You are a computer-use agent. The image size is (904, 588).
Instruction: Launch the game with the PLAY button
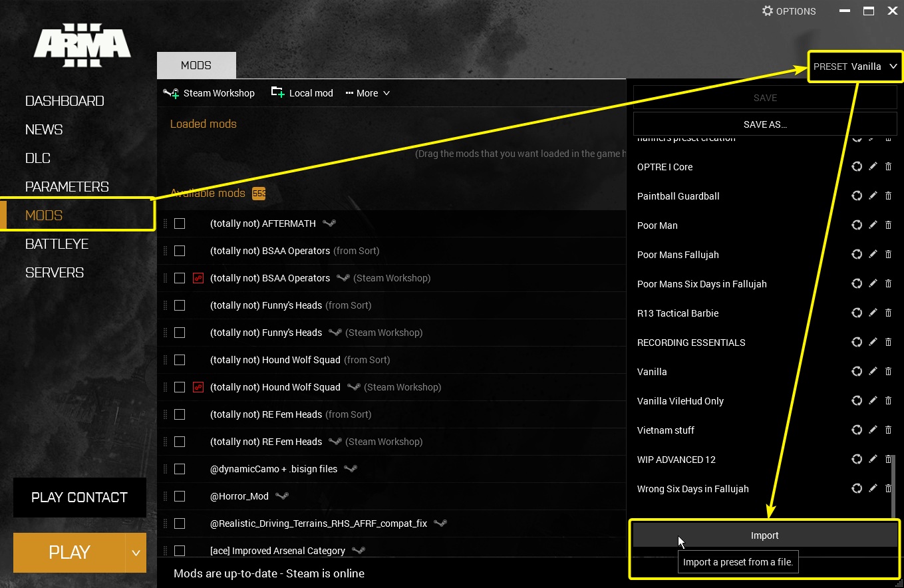click(x=69, y=553)
